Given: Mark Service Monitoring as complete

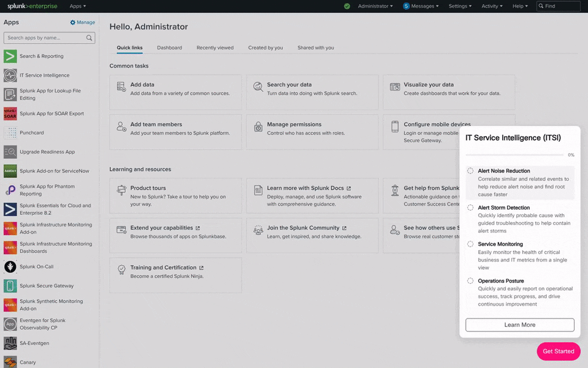Looking at the screenshot, I should point(470,243).
